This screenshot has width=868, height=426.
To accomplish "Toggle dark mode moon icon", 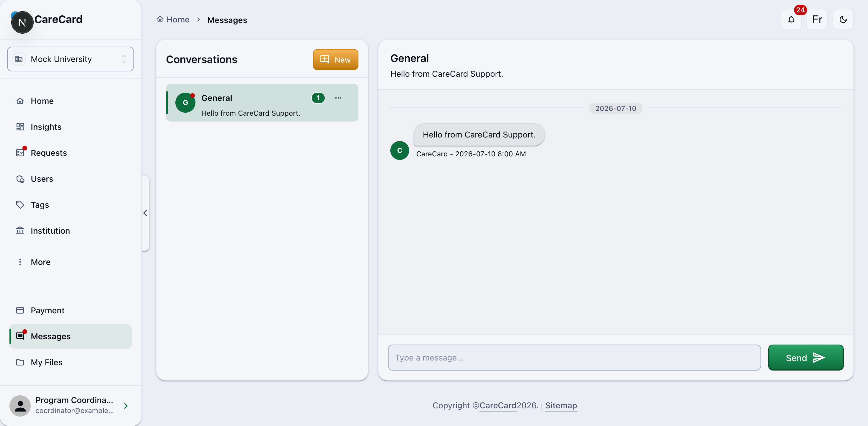I will (x=843, y=19).
